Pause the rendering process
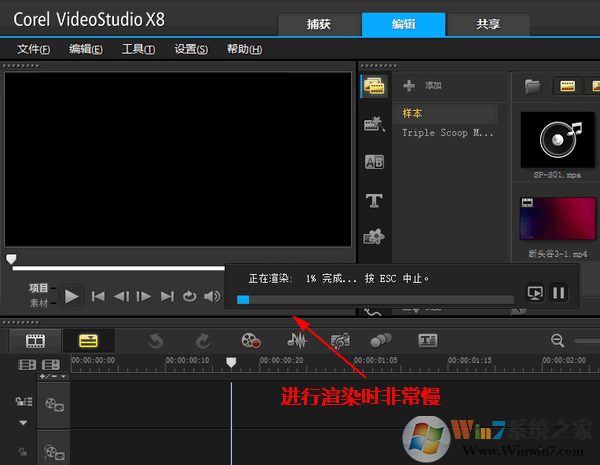This screenshot has width=600, height=465. click(559, 293)
